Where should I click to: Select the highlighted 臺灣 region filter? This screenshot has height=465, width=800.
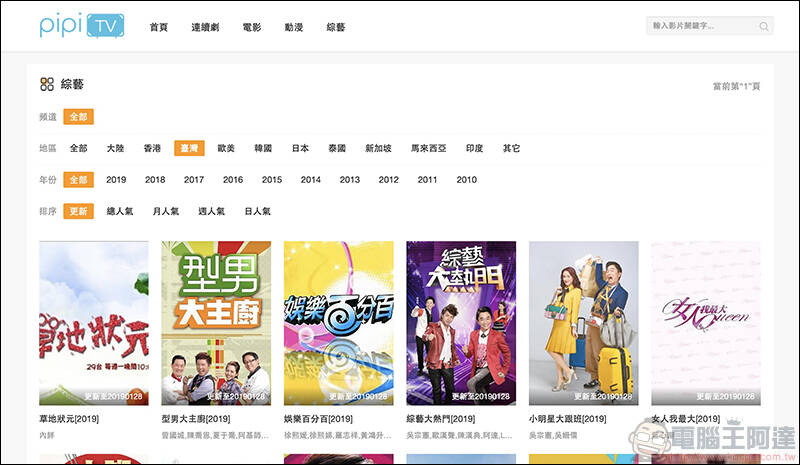189,148
